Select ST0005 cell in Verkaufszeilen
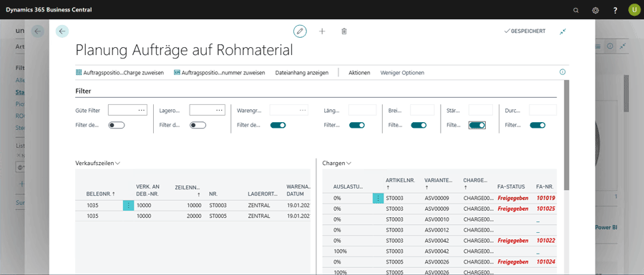The height and width of the screenshot is (275, 644). [218, 216]
